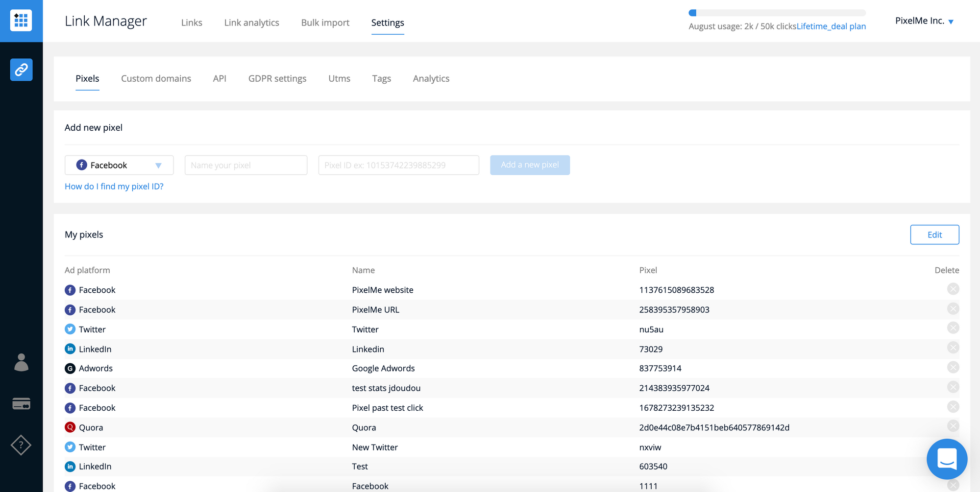Click the Quora platform icon
Viewport: 980px width, 492px height.
(70, 427)
